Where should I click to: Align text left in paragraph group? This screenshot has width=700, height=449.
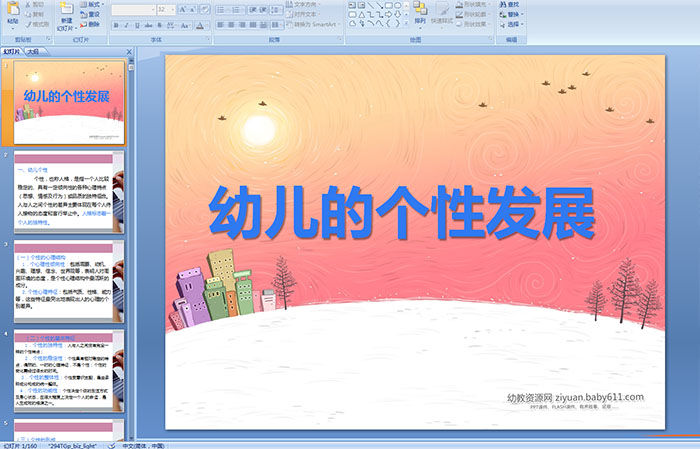click(x=221, y=25)
